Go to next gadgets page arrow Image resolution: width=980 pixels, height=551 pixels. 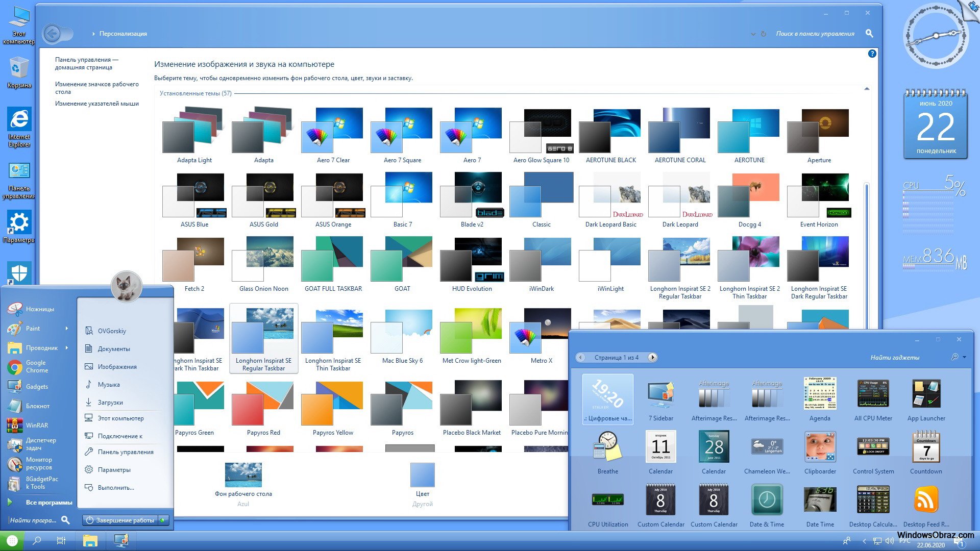point(652,358)
